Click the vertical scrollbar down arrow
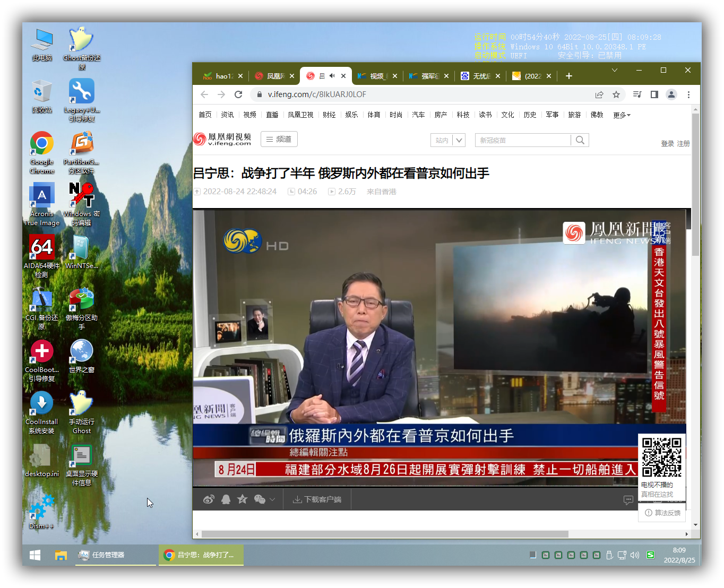Image resolution: width=724 pixels, height=588 pixels. pos(695,525)
